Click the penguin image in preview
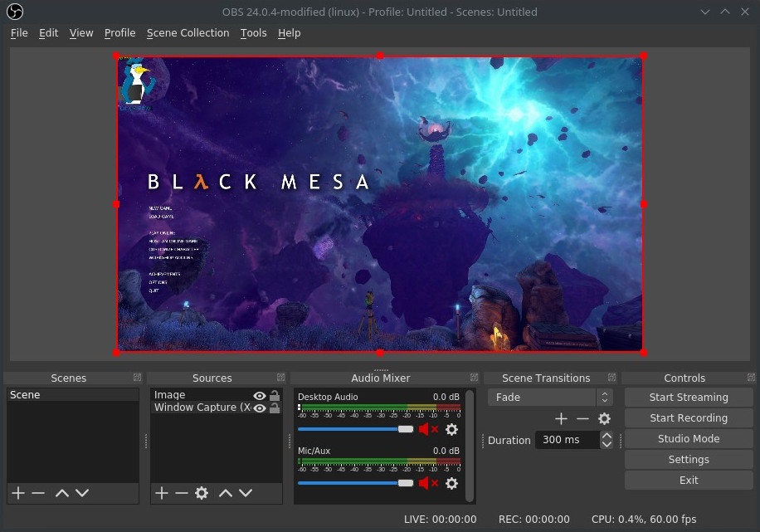Viewport: 760px width, 532px height. 138,82
